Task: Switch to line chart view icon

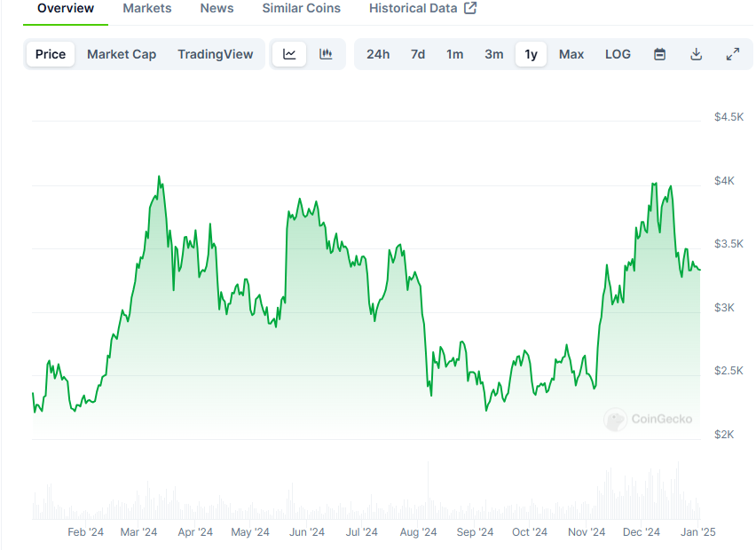Action: [288, 54]
